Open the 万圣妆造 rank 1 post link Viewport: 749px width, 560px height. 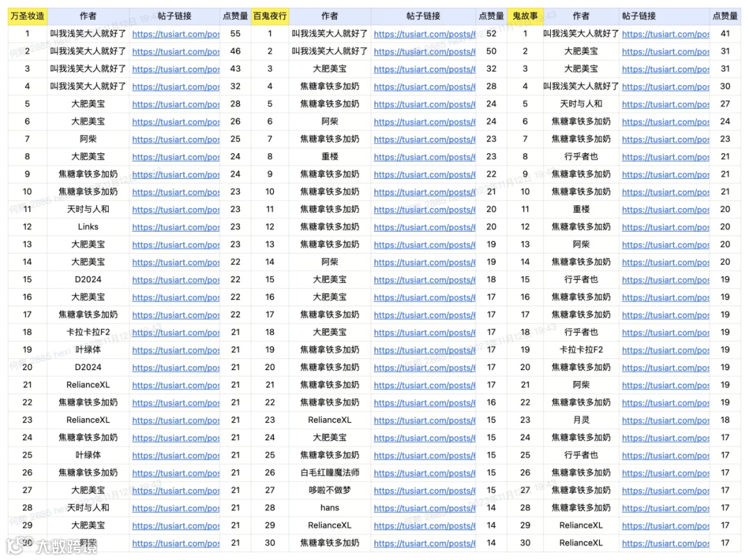coord(175,34)
